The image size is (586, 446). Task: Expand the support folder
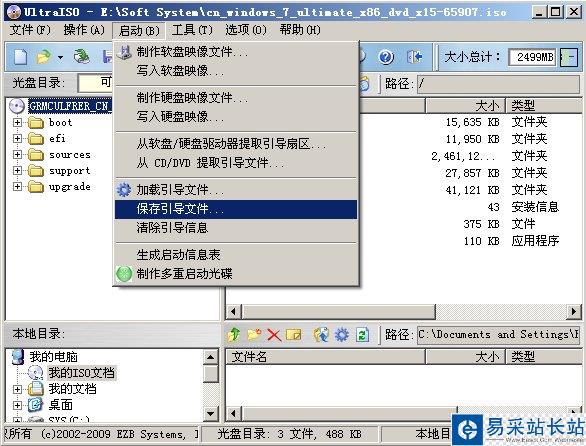click(17, 170)
